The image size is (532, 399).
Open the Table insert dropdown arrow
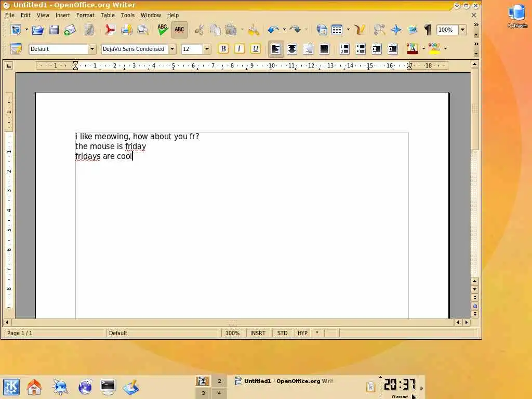(x=348, y=30)
